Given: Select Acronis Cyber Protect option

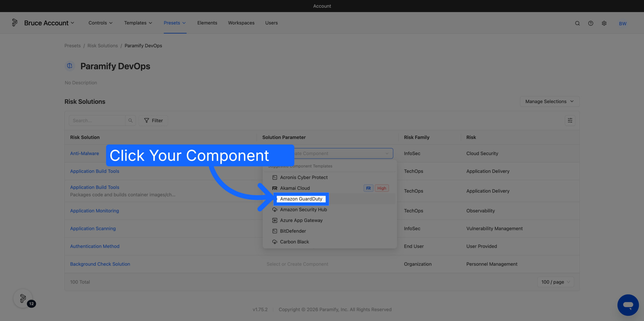Looking at the screenshot, I should 329,177.
